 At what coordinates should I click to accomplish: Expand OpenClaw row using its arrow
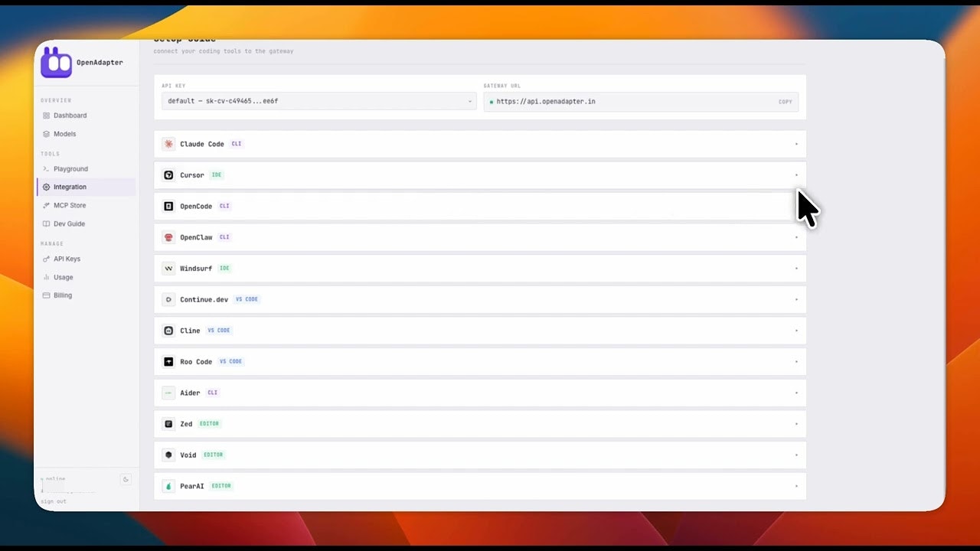coord(796,237)
